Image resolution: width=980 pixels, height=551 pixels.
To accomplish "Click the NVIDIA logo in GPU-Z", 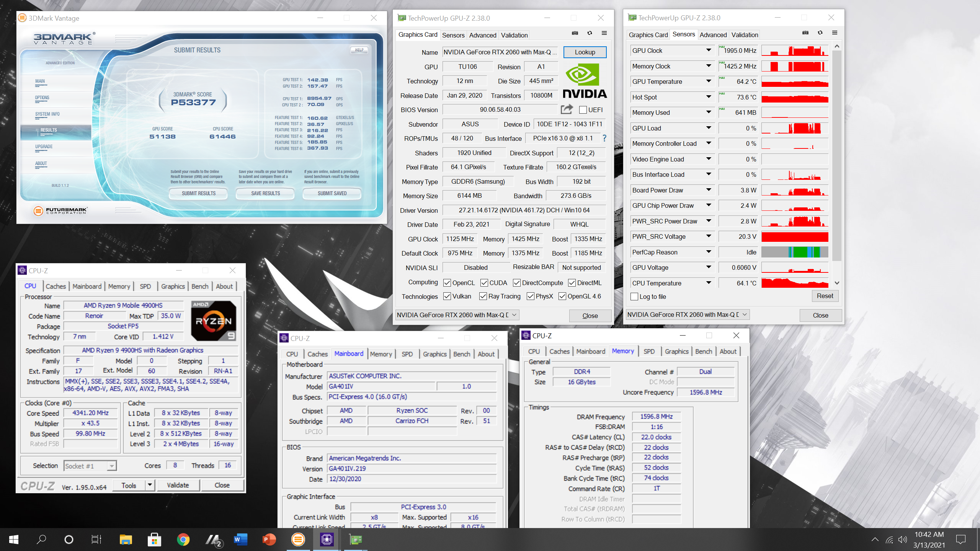I will 585,81.
